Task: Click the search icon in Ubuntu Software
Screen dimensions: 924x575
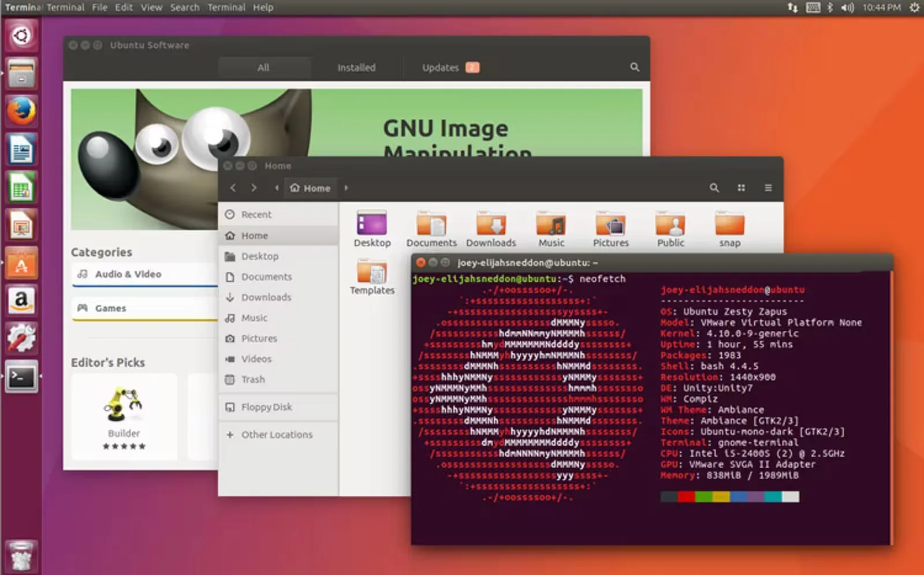Action: [x=635, y=68]
